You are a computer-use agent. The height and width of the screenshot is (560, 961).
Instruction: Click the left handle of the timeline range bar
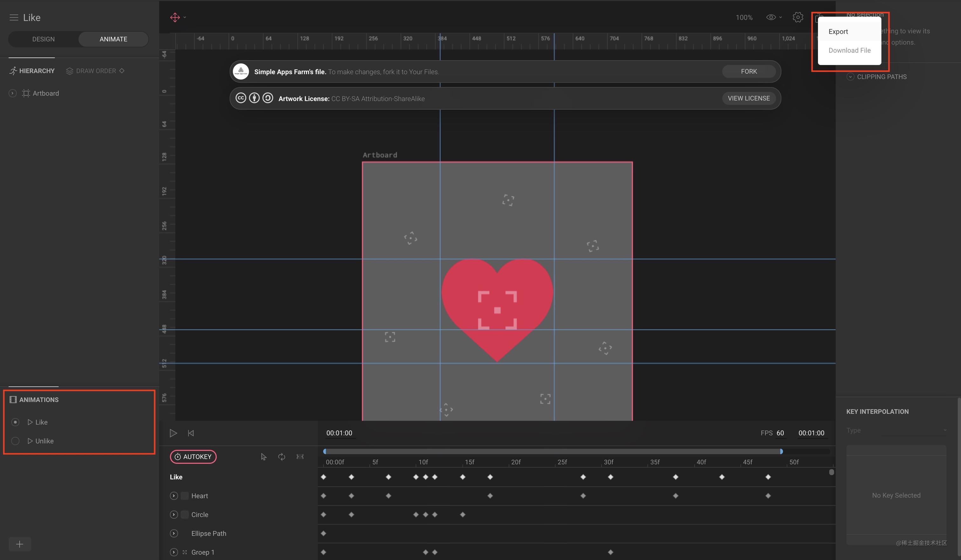[x=324, y=451]
